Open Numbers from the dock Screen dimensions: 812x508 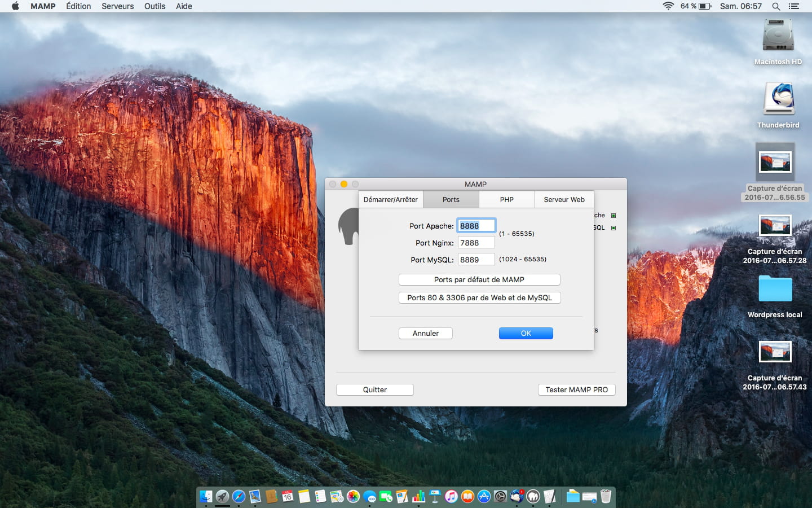tap(418, 496)
